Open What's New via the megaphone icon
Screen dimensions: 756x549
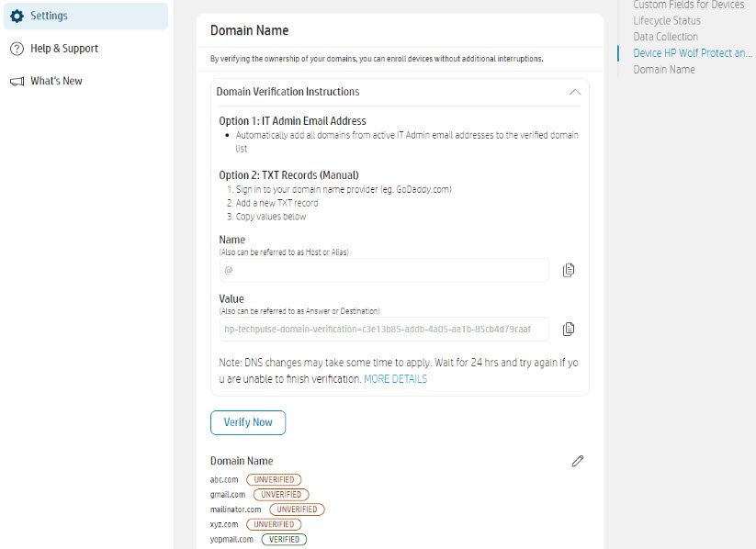(17, 81)
